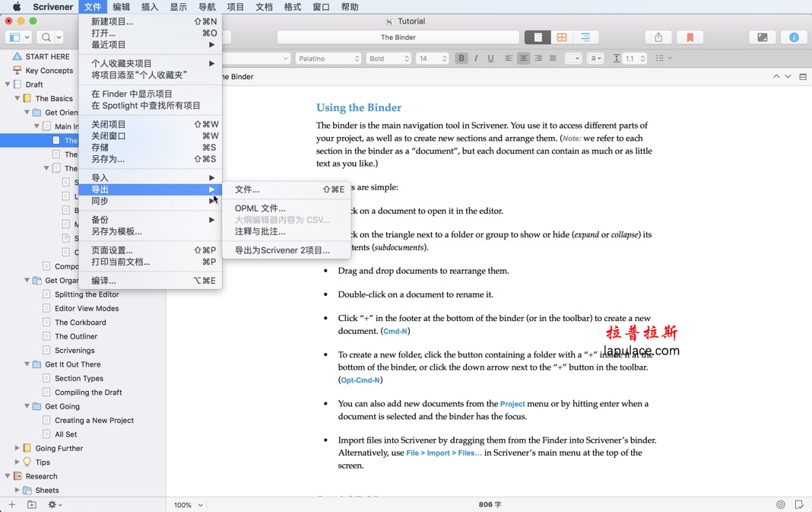Open the Palatino font dropdown
The width and height of the screenshot is (812, 512).
coord(328,59)
